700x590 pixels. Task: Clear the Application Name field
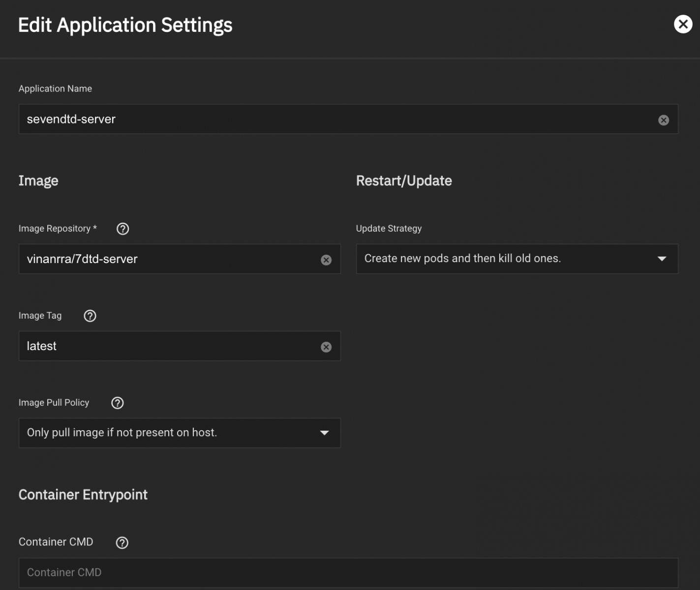[x=663, y=120]
